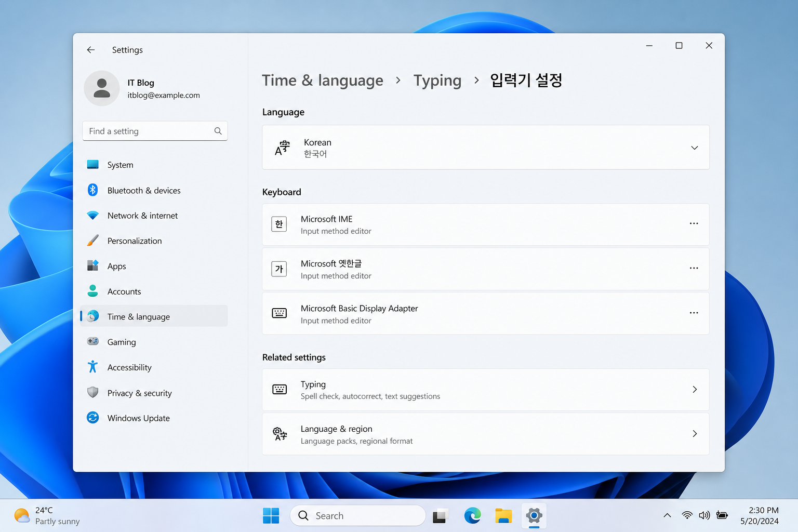Click the Time & language globe icon
The image size is (798, 532).
coord(93,316)
